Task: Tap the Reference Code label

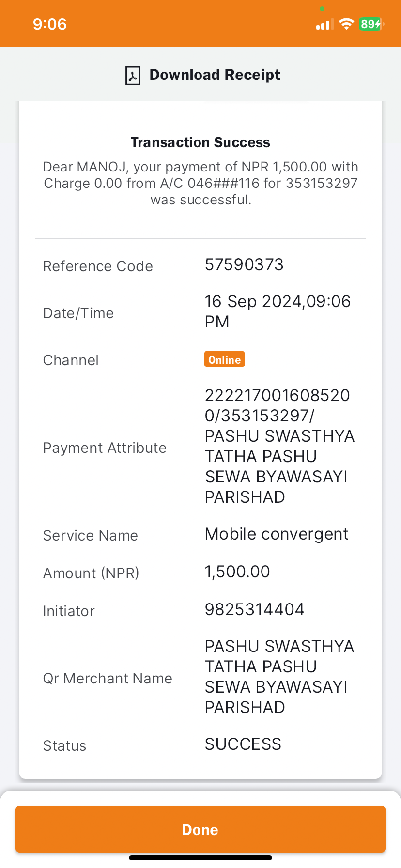Action: tap(98, 266)
